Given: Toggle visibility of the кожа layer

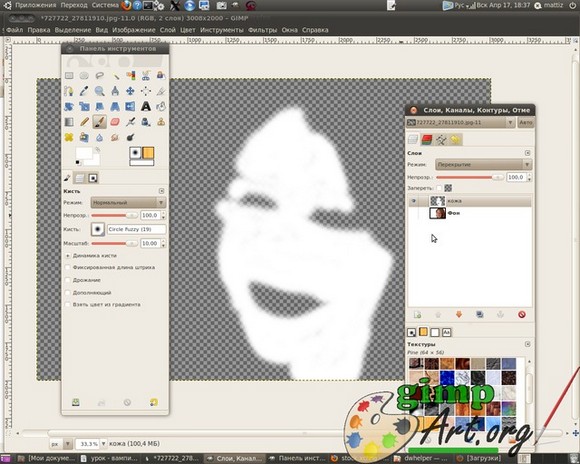Looking at the screenshot, I should (x=414, y=201).
